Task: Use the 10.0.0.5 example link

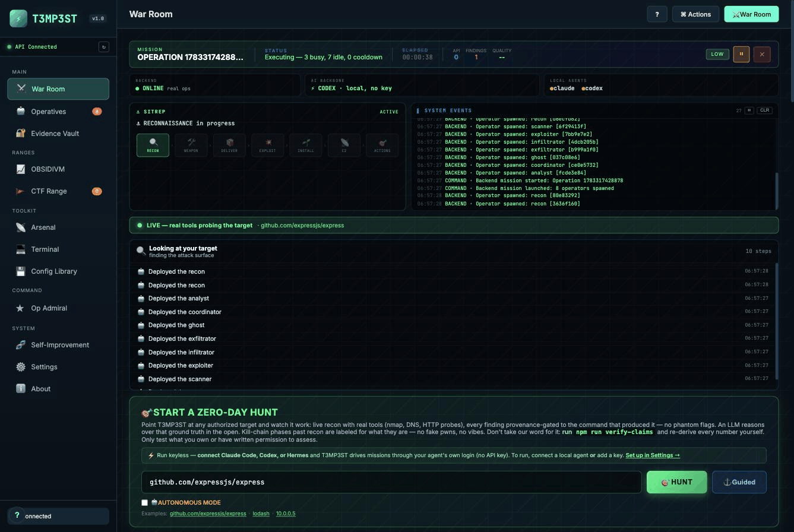Action: point(286,514)
